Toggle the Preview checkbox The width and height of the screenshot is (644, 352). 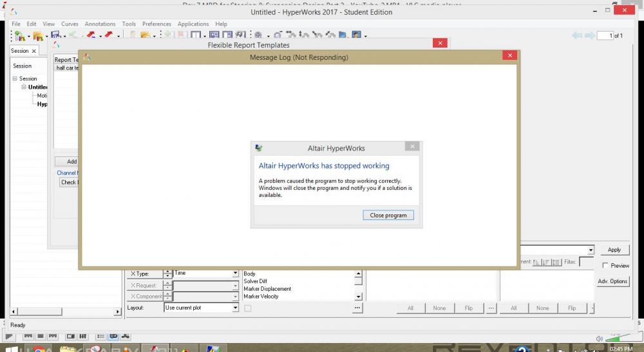click(605, 265)
